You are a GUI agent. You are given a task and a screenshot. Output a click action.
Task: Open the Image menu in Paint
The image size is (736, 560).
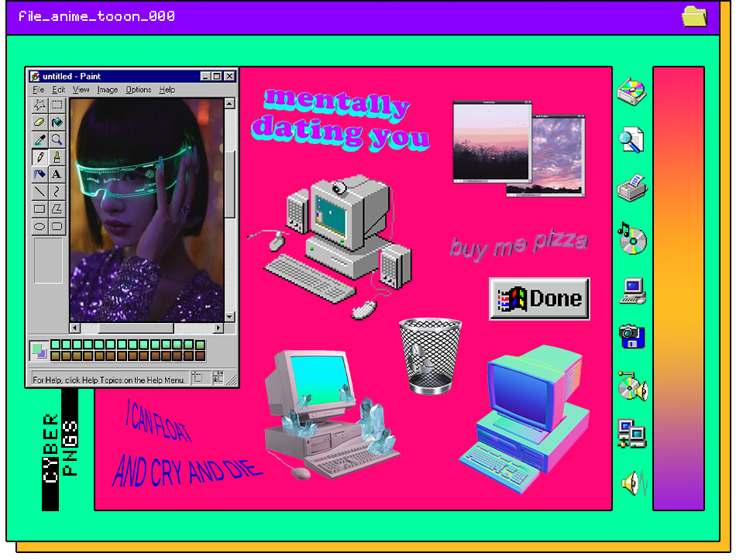tap(108, 90)
